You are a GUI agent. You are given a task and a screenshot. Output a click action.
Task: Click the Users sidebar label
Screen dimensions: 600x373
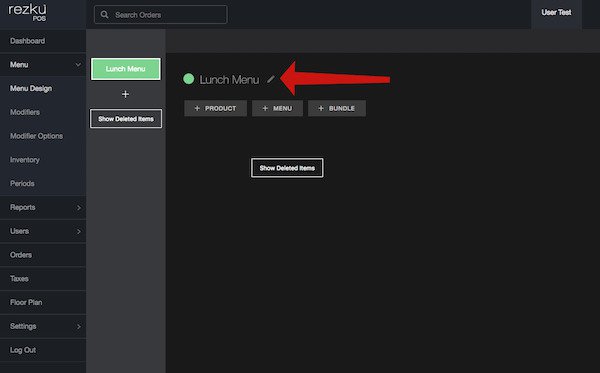(x=20, y=231)
